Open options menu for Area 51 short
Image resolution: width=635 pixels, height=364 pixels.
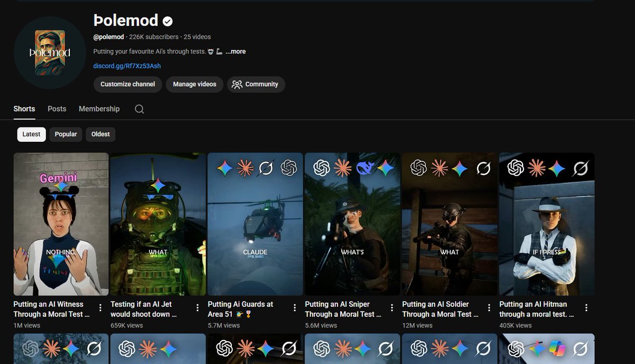(x=294, y=308)
